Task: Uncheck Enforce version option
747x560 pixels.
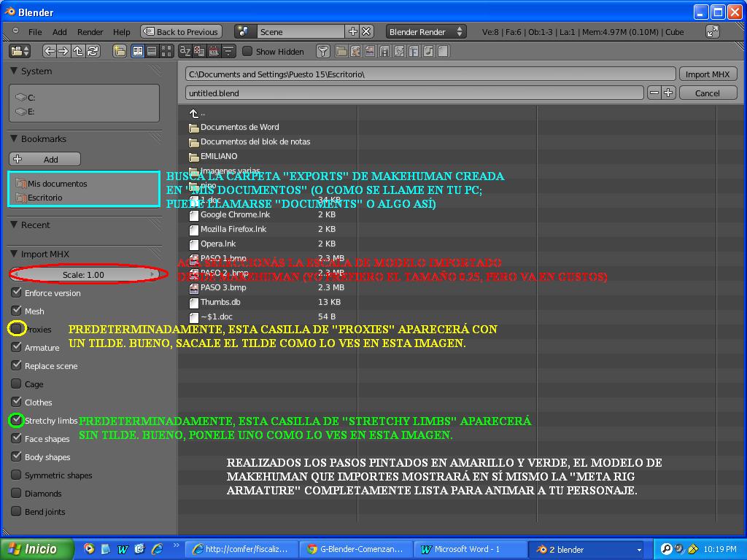Action: point(16,292)
